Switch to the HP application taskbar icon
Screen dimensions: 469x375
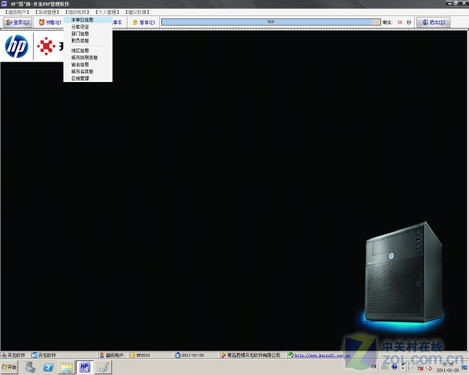(85, 367)
